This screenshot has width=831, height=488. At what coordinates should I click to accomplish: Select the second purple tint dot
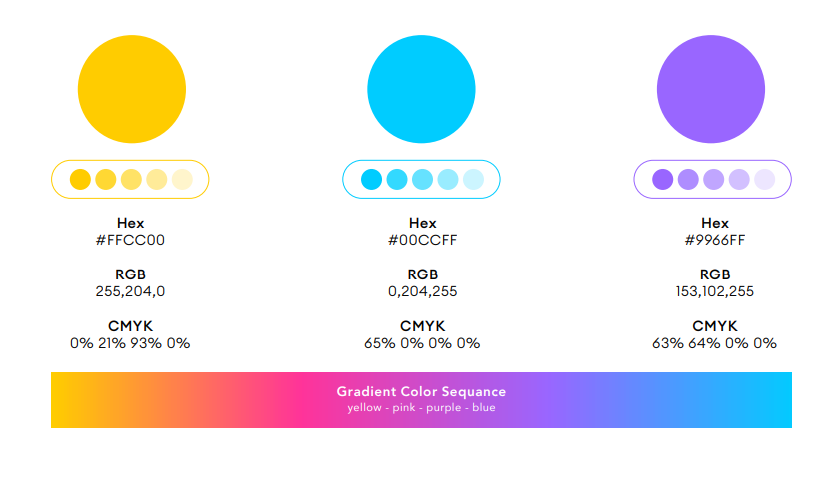click(x=688, y=179)
